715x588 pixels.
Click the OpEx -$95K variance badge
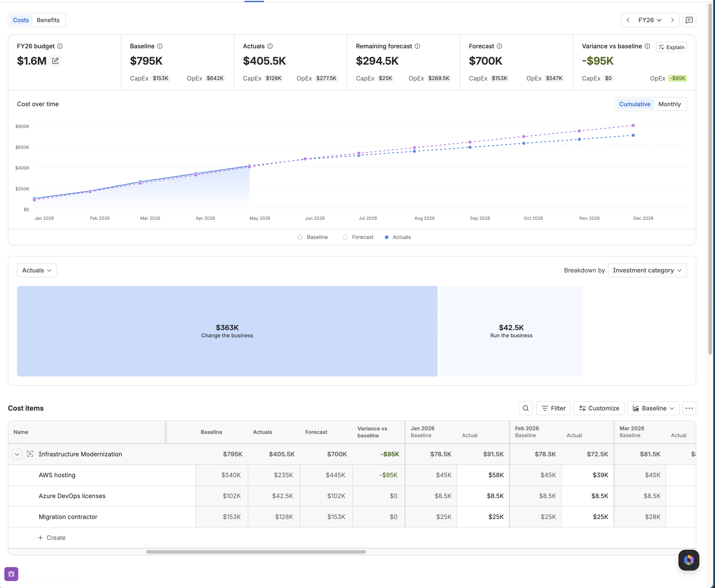(677, 78)
